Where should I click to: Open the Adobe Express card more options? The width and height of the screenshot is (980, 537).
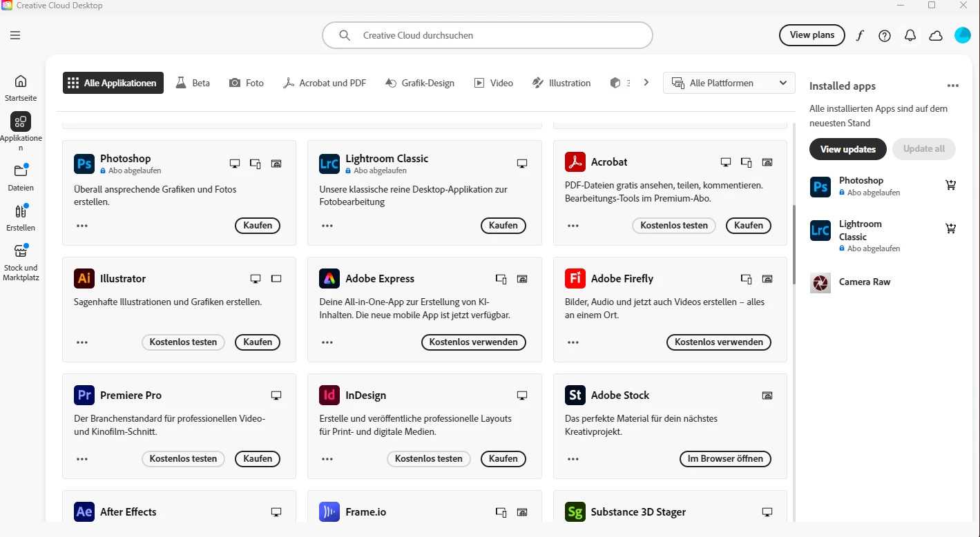pos(327,342)
